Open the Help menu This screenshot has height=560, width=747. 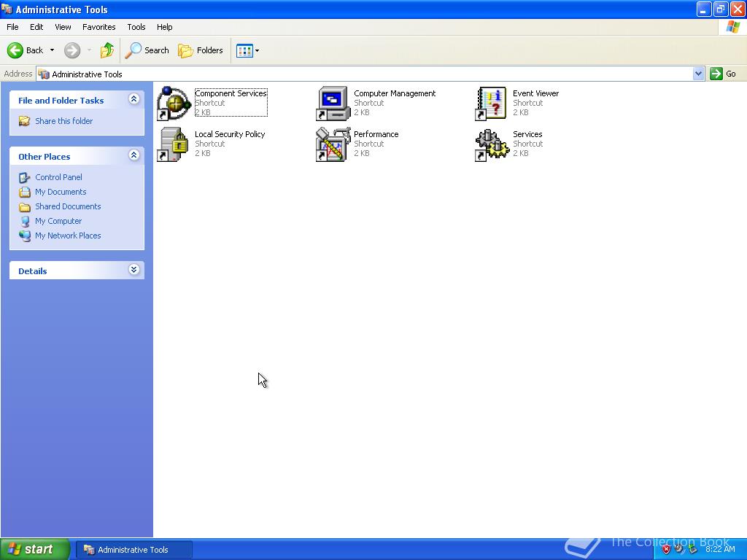tap(164, 27)
